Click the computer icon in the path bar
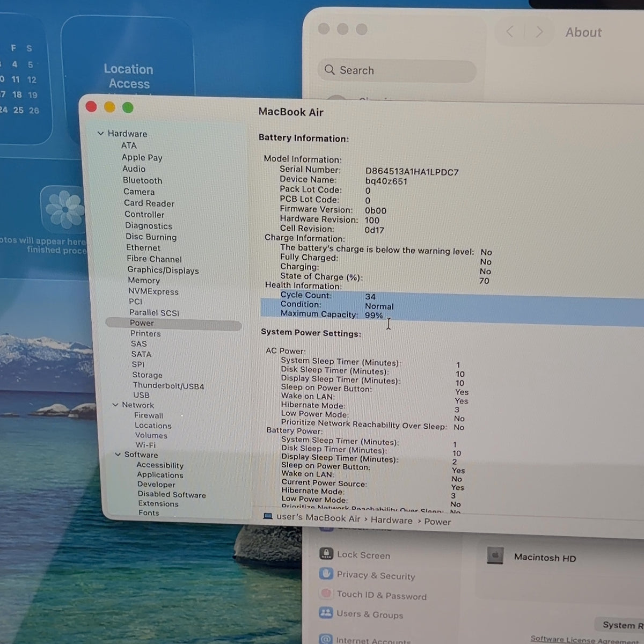The image size is (644, 644). [x=268, y=516]
